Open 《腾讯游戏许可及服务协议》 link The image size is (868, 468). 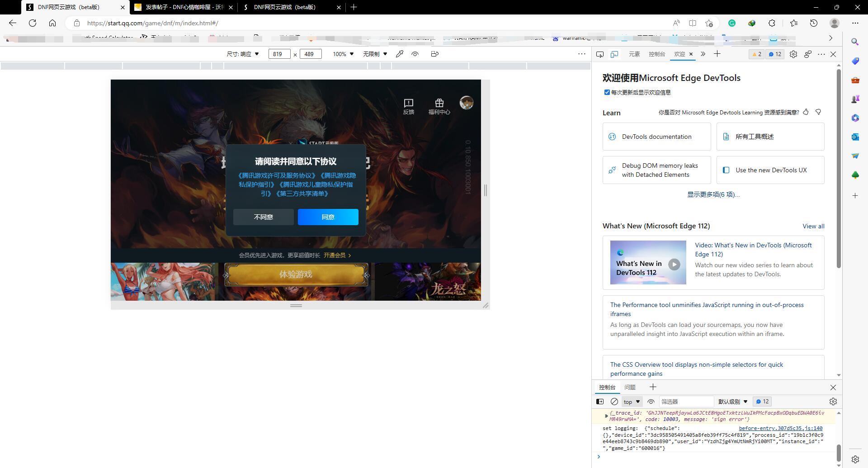(x=277, y=175)
